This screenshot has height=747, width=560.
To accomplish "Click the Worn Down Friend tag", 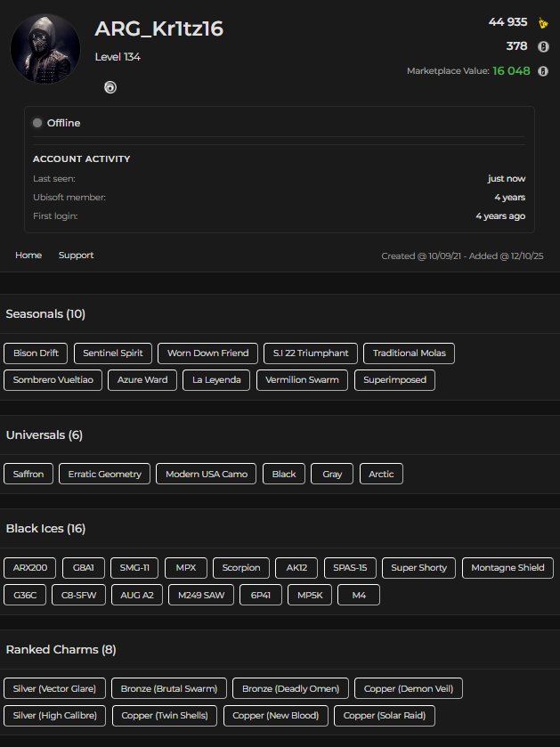I will coord(207,353).
